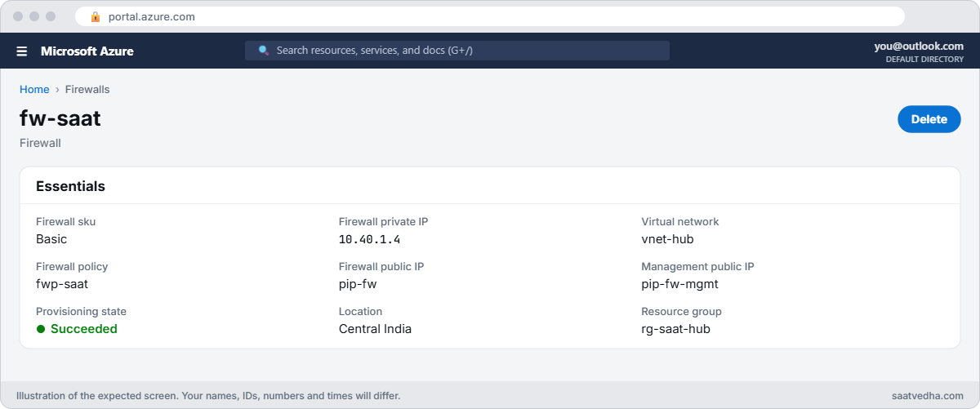Open the vnet-hub virtual network
The height and width of the screenshot is (409, 980).
point(667,239)
